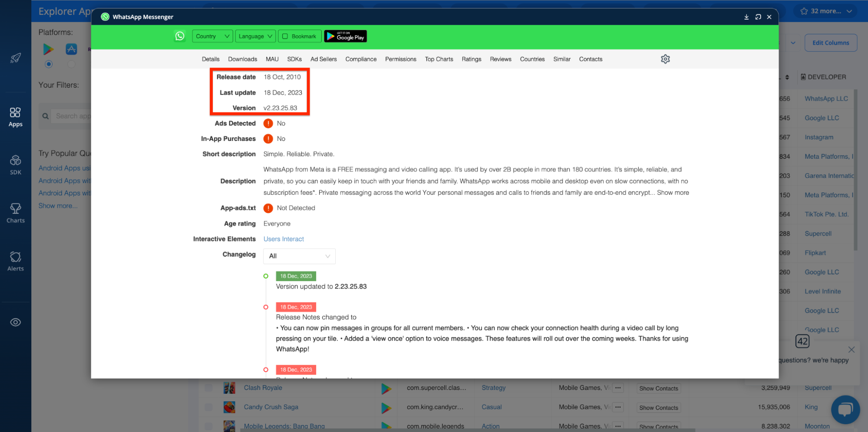The height and width of the screenshot is (432, 868).
Task: Open the more options button in Candy Crush Saga row
Action: point(618,407)
